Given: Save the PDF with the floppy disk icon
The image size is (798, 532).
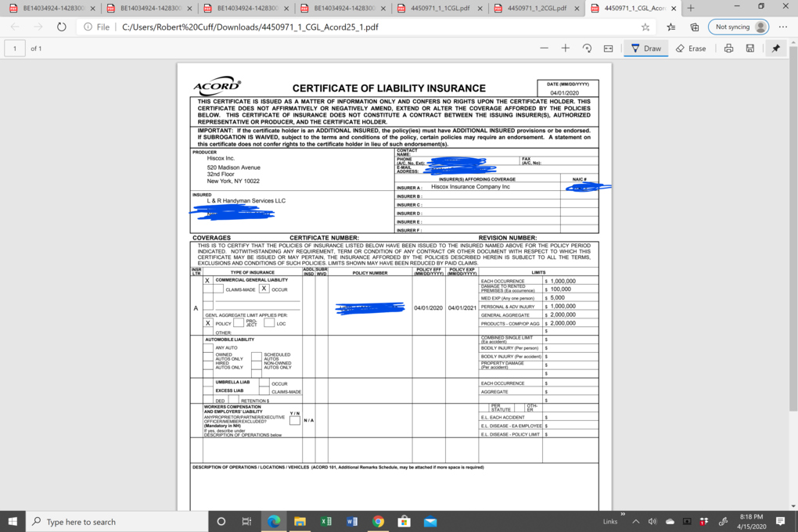Looking at the screenshot, I should (749, 49).
